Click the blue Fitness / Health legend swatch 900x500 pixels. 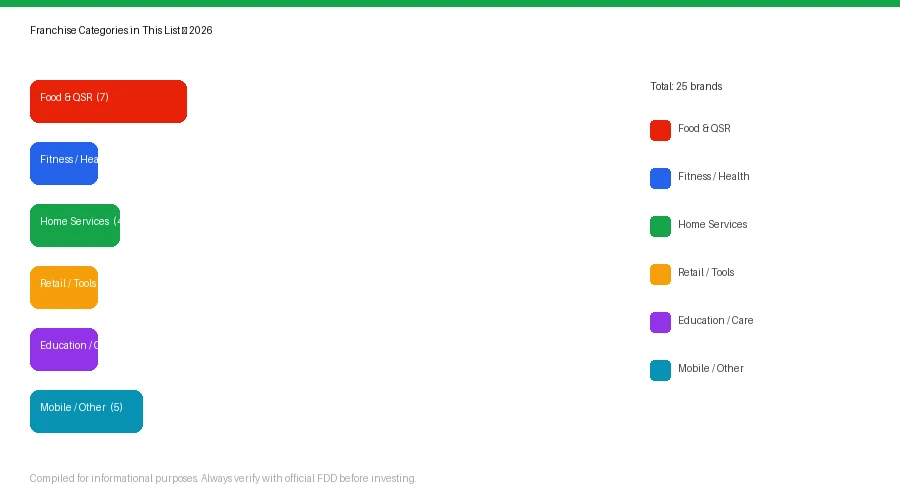click(x=660, y=178)
